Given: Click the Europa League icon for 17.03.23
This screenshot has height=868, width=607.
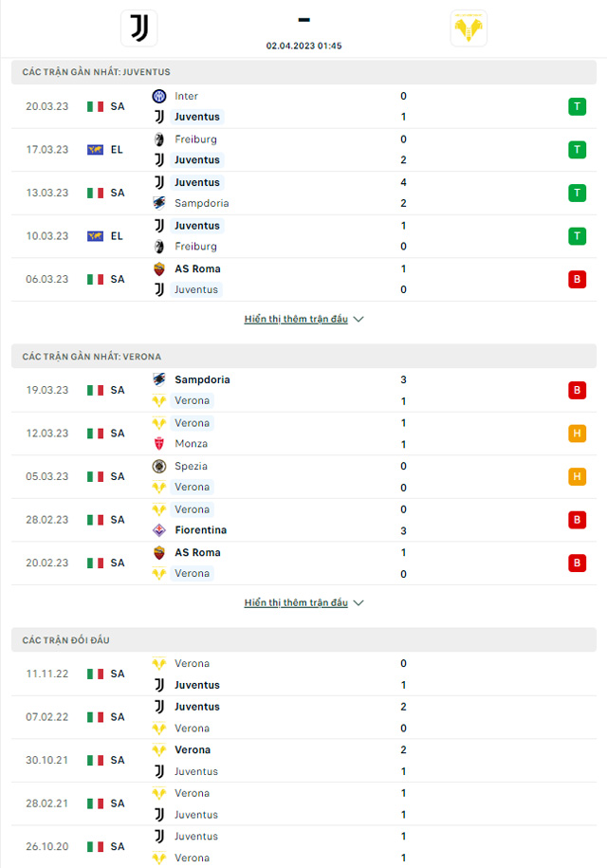Looking at the screenshot, I should tap(95, 149).
